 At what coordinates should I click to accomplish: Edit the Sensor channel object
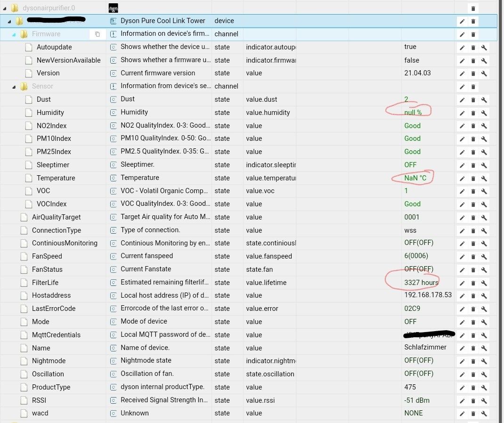pos(462,87)
